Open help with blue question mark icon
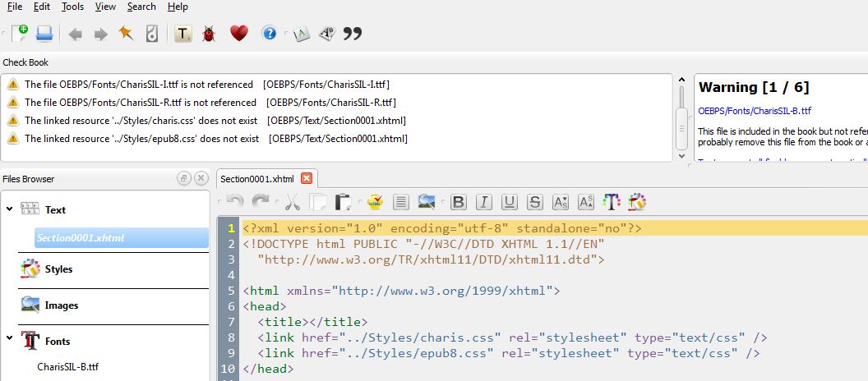 (x=269, y=34)
